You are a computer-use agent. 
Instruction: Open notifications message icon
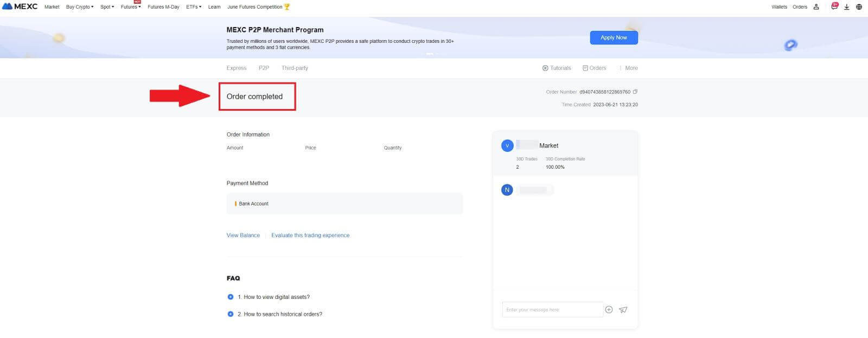(x=834, y=7)
